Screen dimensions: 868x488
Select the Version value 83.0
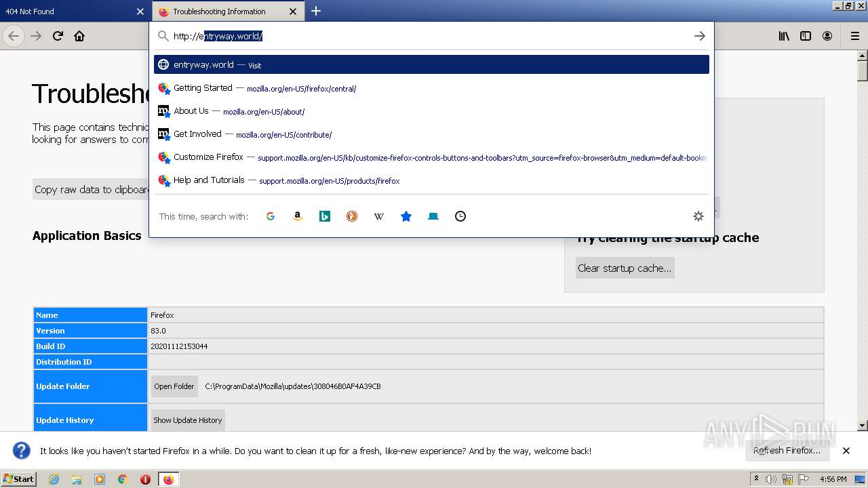pos(158,331)
